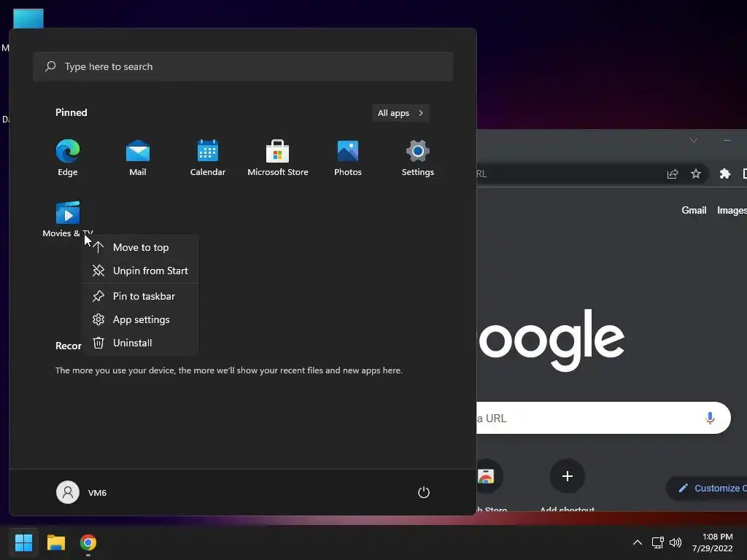Viewport: 747px width, 560px height.
Task: Click the Add shortcut plus button
Action: click(568, 476)
